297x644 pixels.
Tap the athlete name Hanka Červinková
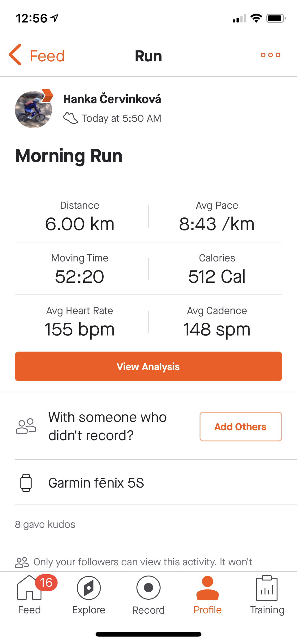(112, 99)
